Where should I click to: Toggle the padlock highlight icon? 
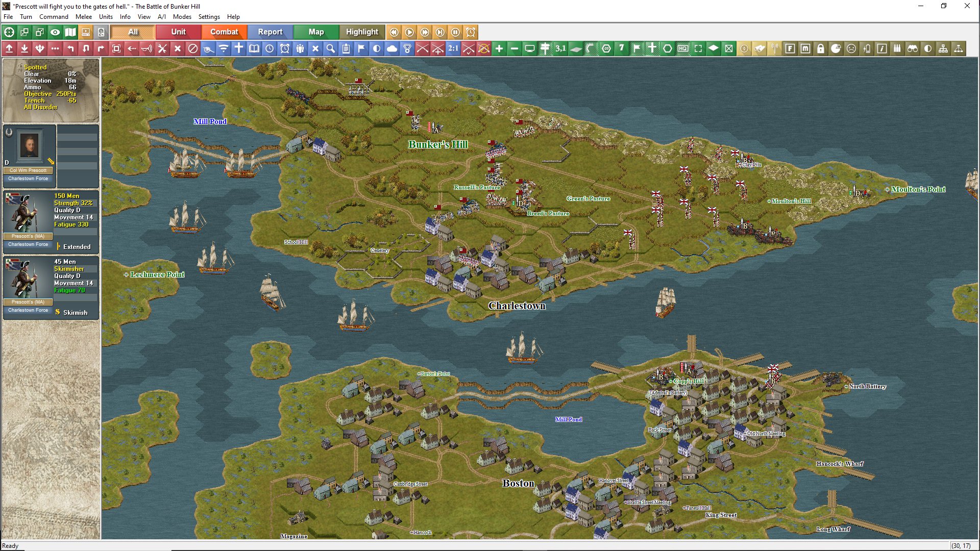821,48
